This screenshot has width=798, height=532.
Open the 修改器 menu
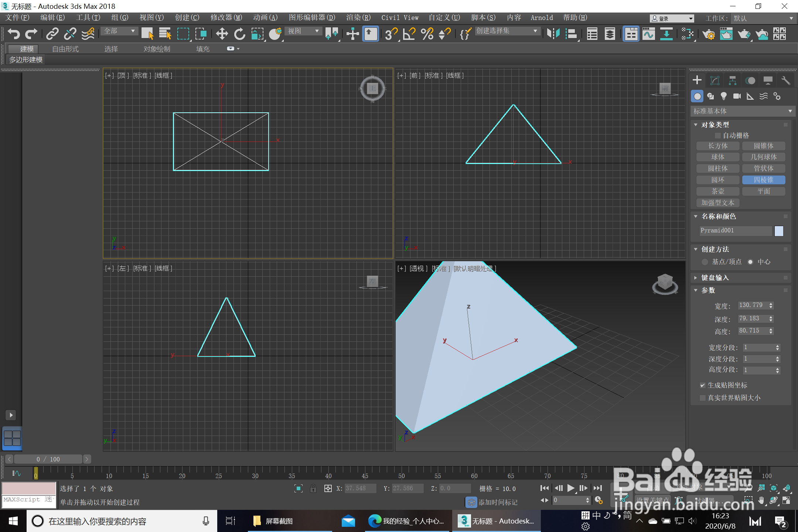pyautogui.click(x=226, y=18)
